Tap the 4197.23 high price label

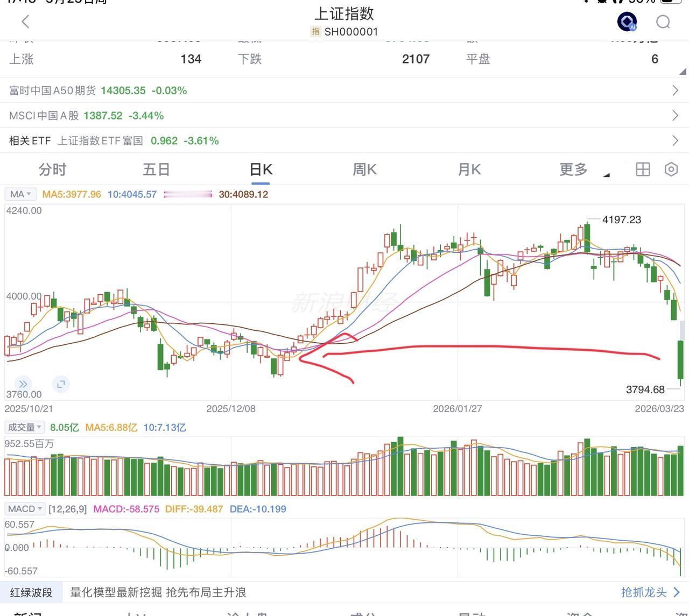click(622, 220)
